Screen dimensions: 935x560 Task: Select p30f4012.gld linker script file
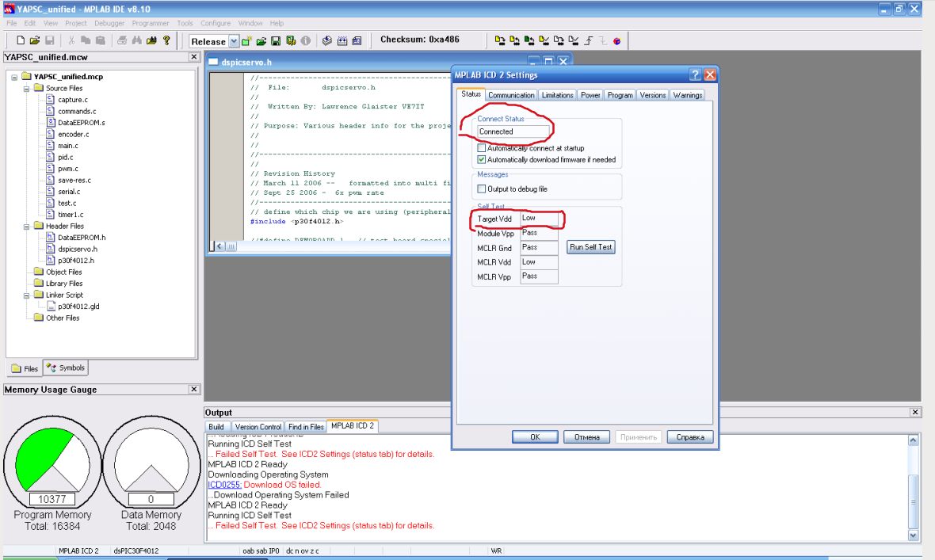coord(78,307)
